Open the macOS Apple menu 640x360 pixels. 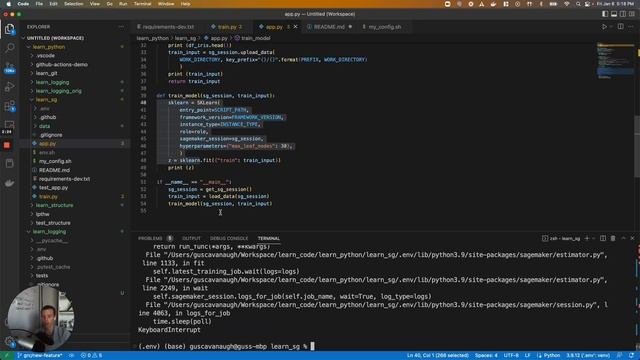tap(9, 4)
